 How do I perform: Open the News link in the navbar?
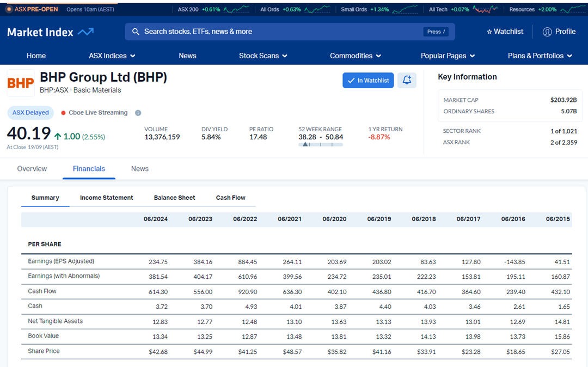click(187, 56)
